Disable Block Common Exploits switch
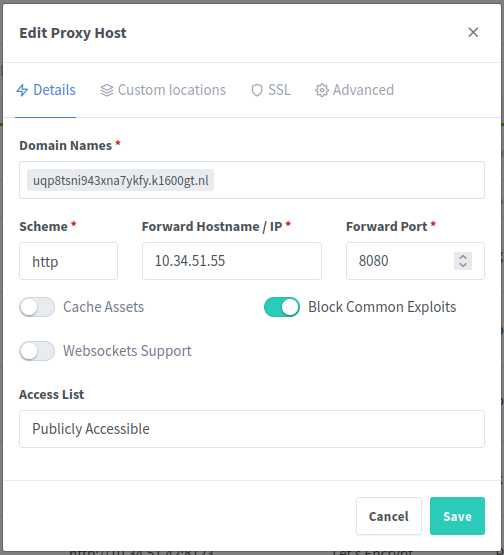 pyautogui.click(x=282, y=307)
